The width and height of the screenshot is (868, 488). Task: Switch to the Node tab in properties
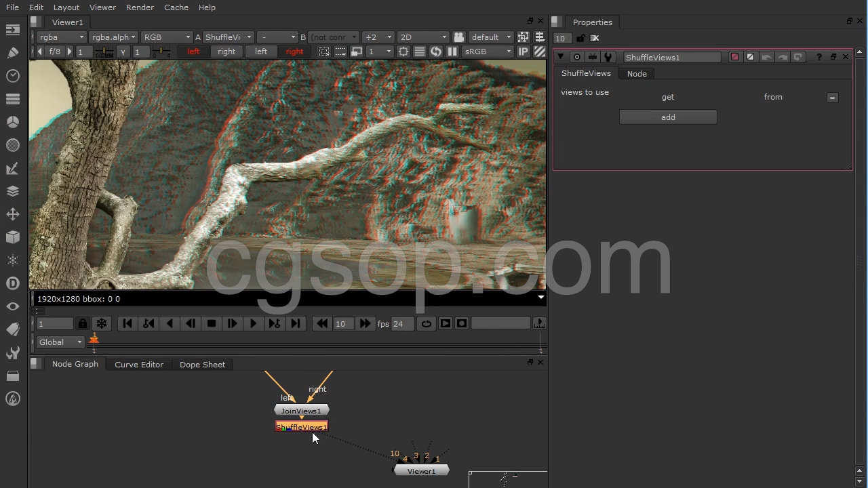click(637, 74)
